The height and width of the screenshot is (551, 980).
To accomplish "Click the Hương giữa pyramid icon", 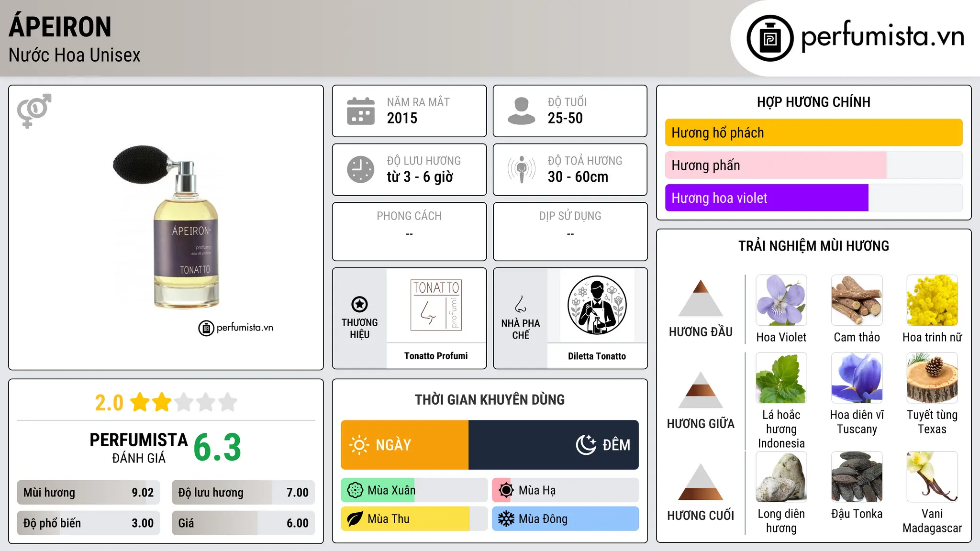I will tap(701, 390).
